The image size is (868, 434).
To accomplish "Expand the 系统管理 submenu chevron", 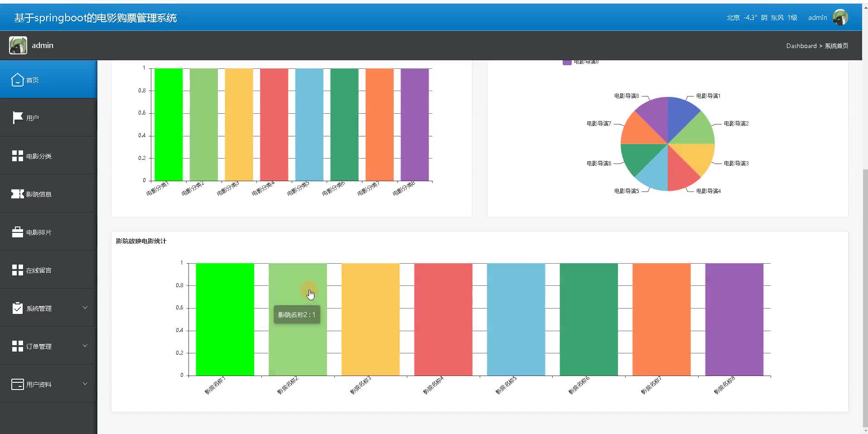I will pyautogui.click(x=85, y=308).
